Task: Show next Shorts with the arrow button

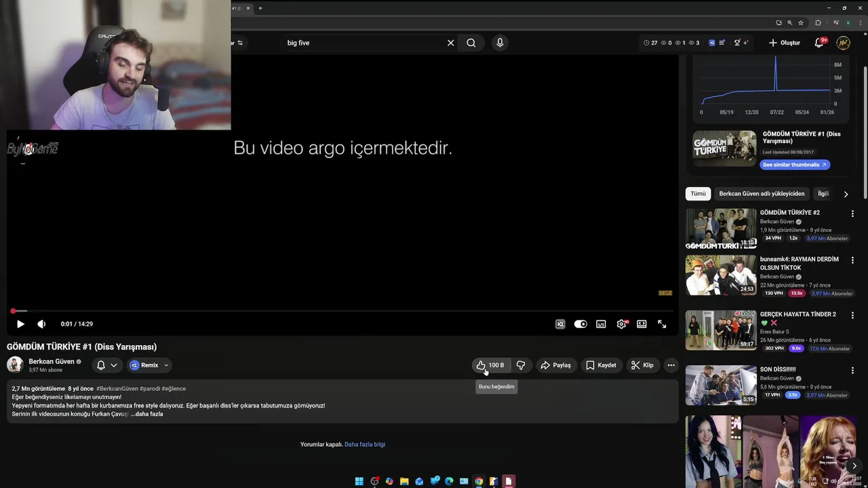Action: point(854,466)
